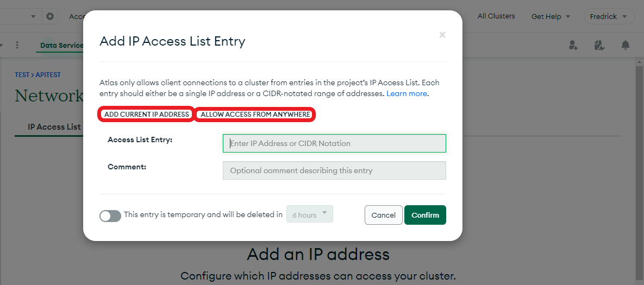Cancel the IP access list entry
This screenshot has height=285, width=644.
(383, 215)
